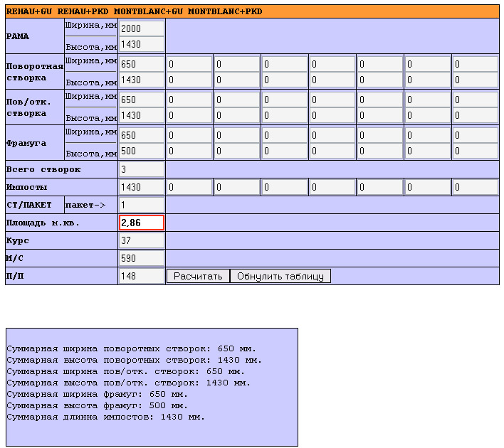Select the Всего створок input field

[x=141, y=169]
